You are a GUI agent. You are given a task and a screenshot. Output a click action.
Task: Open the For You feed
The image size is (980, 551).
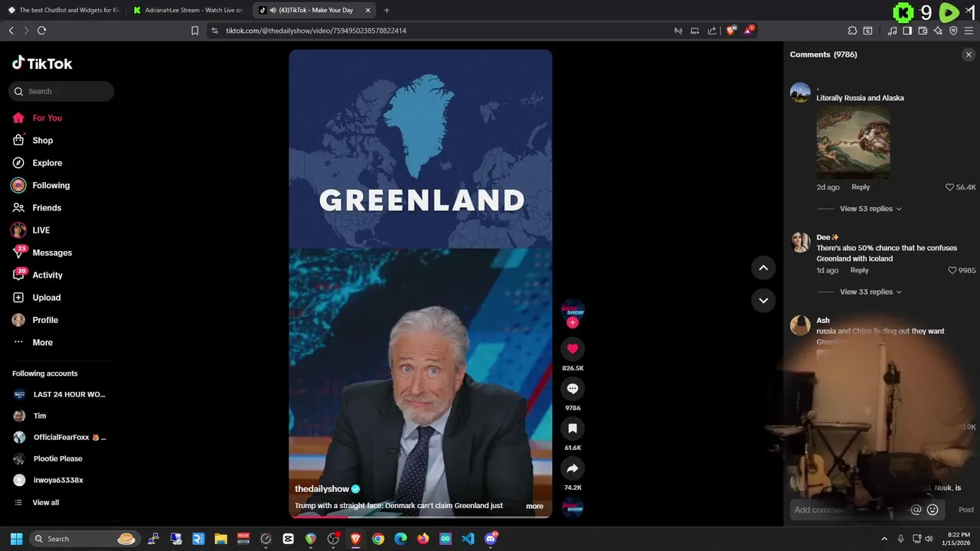pos(47,118)
